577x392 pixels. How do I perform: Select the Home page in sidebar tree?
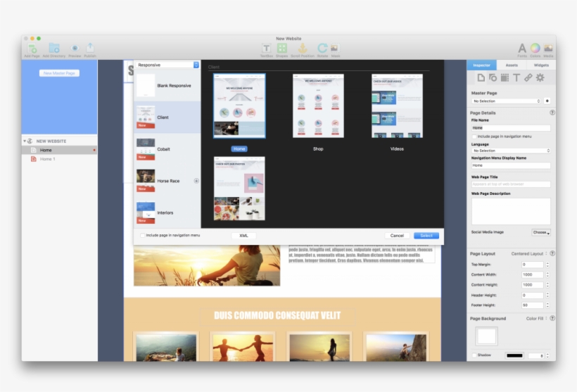tap(60, 150)
